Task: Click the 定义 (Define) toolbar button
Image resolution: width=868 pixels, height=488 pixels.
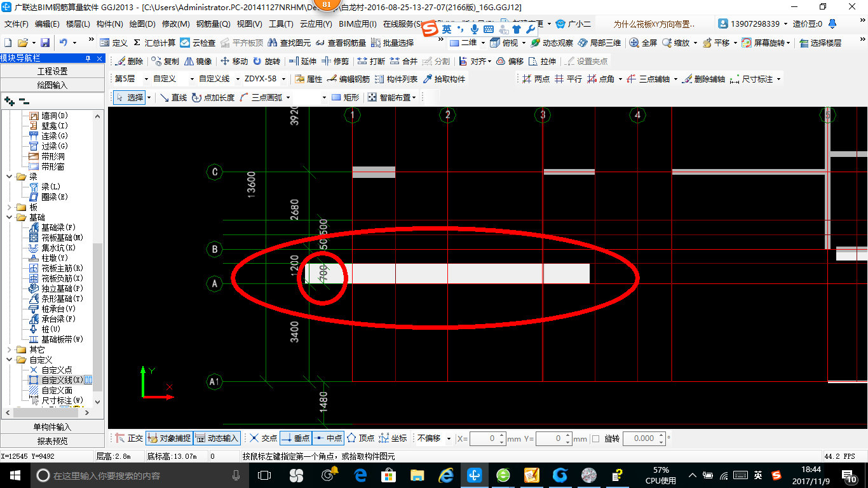Action: pos(114,43)
